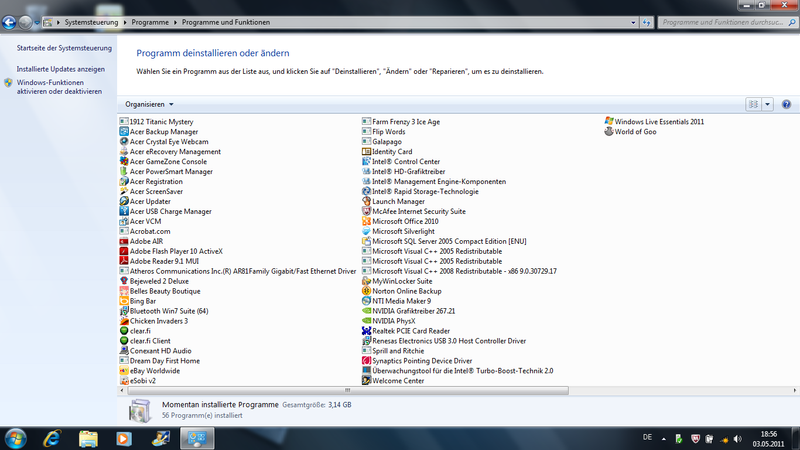
Task: Click the Adobe AIR icon
Action: tap(123, 241)
